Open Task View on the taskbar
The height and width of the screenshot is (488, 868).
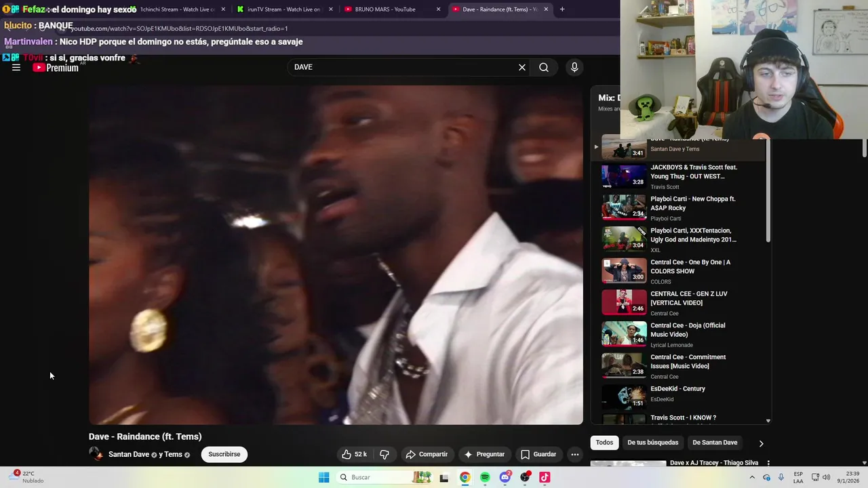coord(444,477)
